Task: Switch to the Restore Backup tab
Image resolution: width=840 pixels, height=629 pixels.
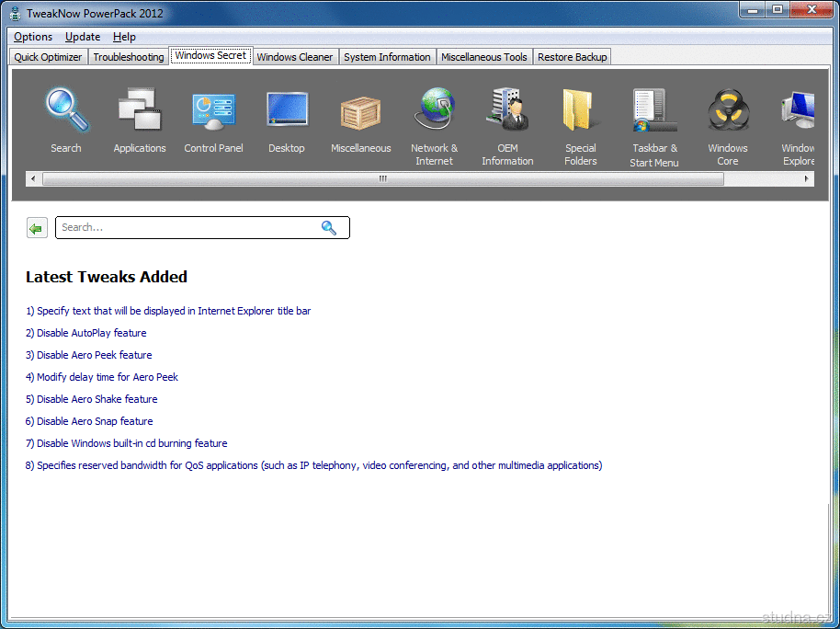Action: 573,57
